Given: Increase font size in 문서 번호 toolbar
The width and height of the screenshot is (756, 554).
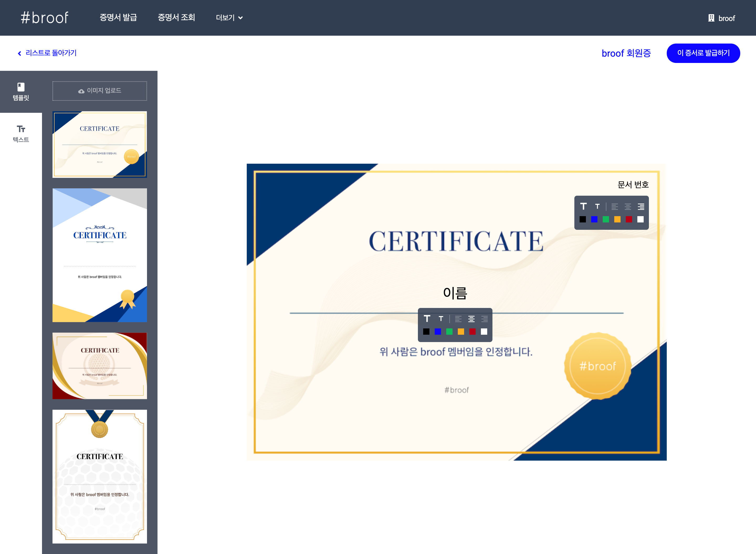Looking at the screenshot, I should (x=584, y=206).
